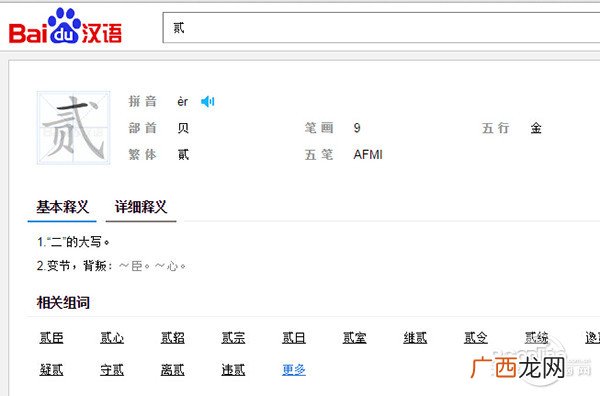
Task: Click the 五行 label
Action: 496,128
